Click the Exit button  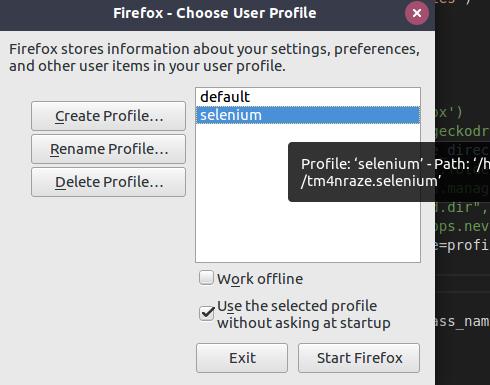tap(242, 358)
